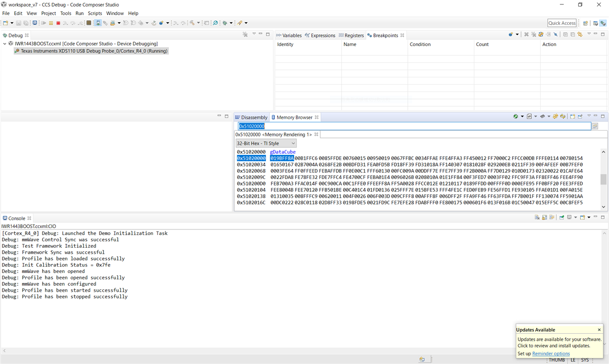Viewport: 609px width, 364px height.
Task: Open new breakpoint dropdown arrow
Action: click(517, 34)
